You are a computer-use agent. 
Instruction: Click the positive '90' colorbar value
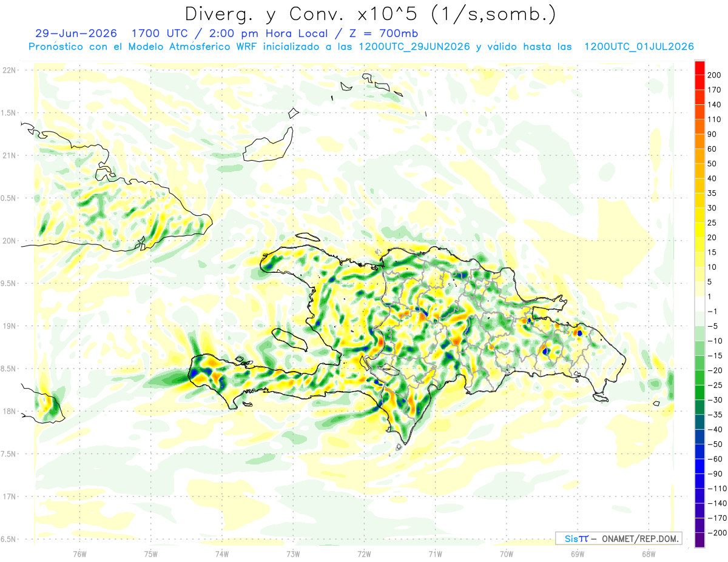click(x=712, y=134)
